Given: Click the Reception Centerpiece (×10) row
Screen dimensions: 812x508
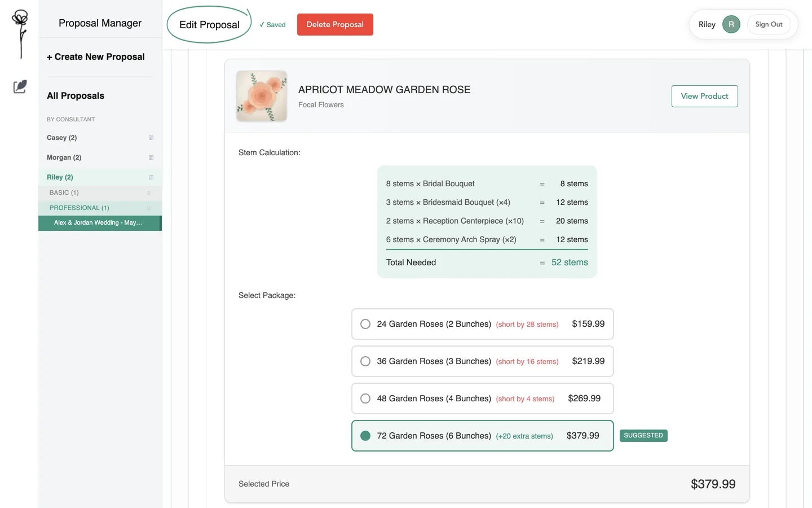Looking at the screenshot, I should [x=487, y=221].
